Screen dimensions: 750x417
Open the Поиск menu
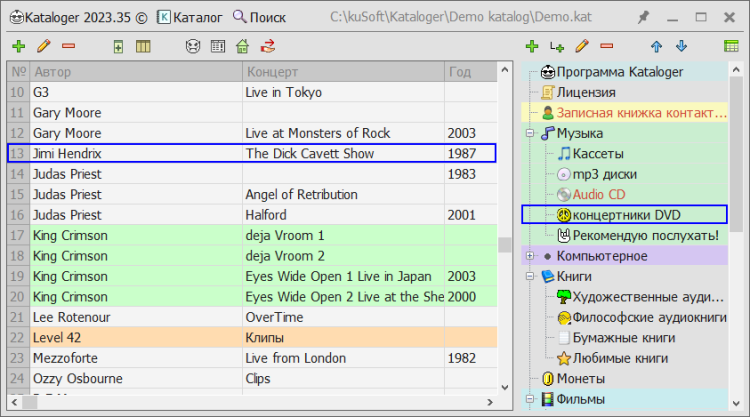pos(259,18)
